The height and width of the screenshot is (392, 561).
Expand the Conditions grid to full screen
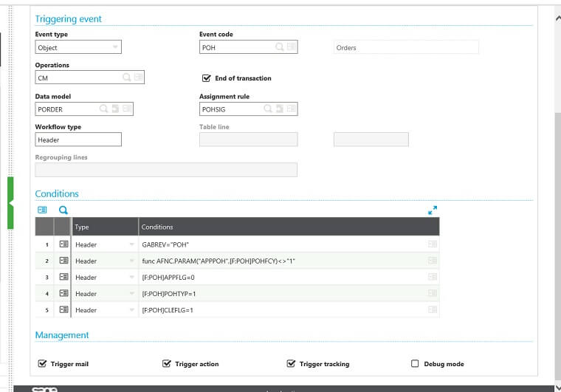click(x=433, y=210)
